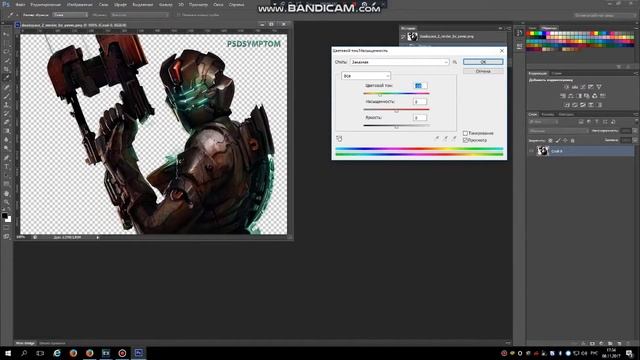The width and height of the screenshot is (640, 360).
Task: Toggle lock position for the layer
Action: coord(565,140)
